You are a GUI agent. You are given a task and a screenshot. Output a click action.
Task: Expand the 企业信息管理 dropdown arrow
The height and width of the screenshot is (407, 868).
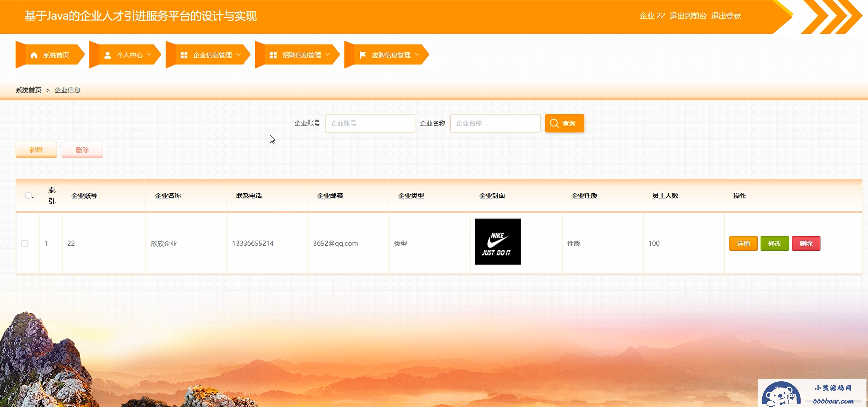pos(239,55)
